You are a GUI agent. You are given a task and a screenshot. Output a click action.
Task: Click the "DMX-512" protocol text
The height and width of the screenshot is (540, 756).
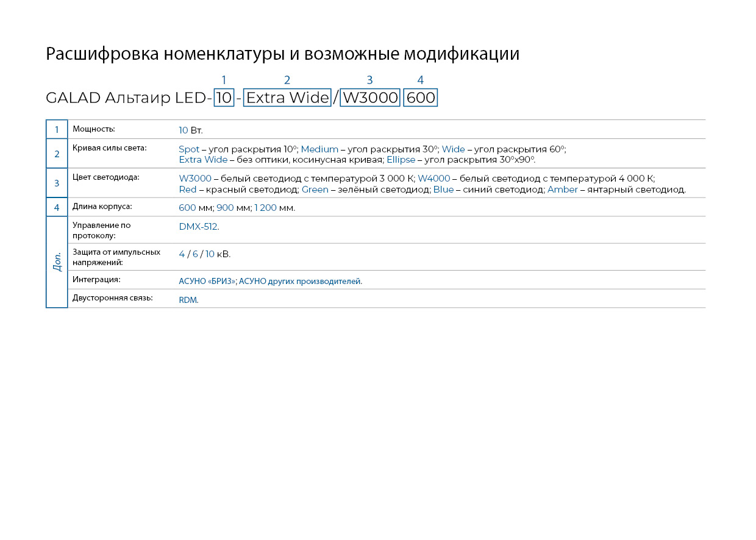[x=199, y=227]
